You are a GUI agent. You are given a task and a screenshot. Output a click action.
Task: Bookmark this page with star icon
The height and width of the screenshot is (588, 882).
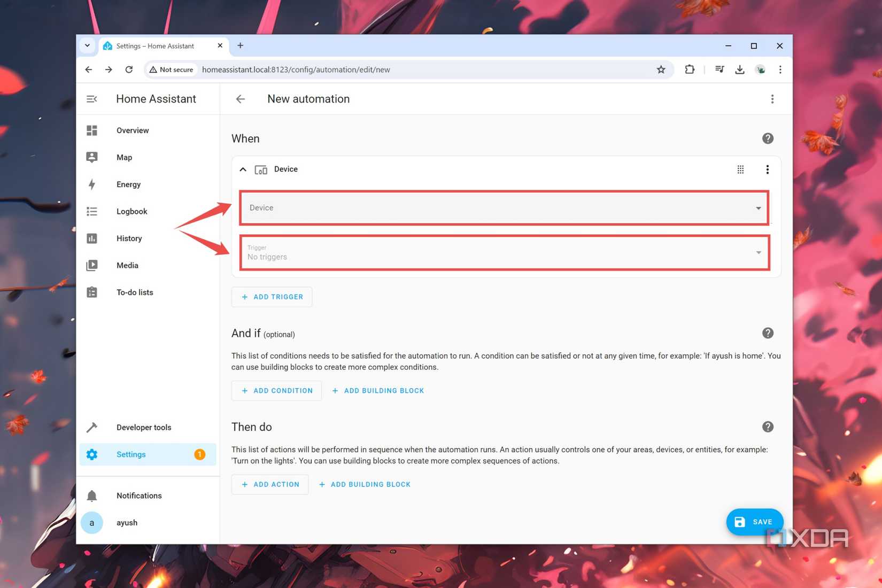(661, 69)
